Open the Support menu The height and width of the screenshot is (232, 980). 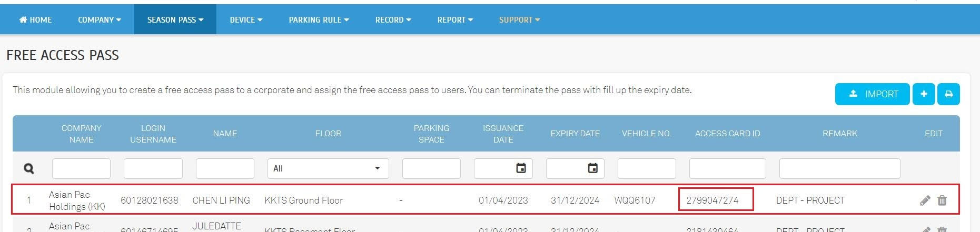tap(519, 20)
